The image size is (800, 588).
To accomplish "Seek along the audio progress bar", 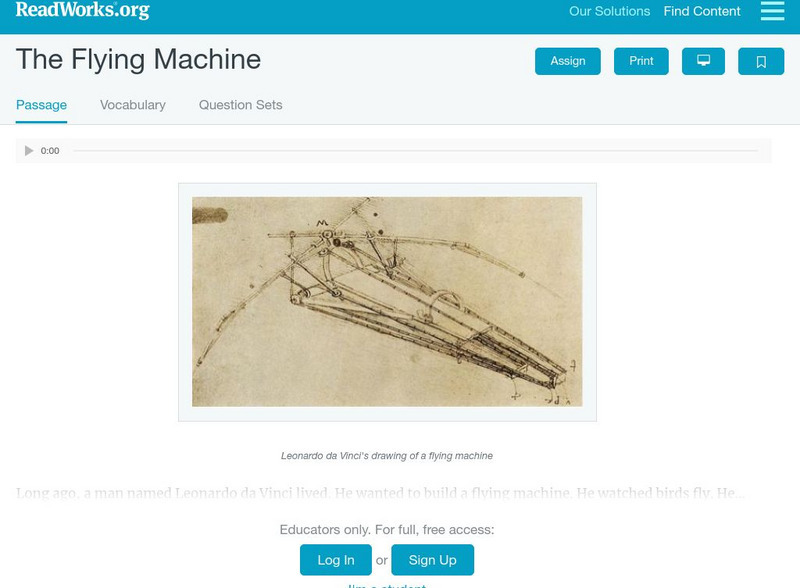I will coord(415,151).
